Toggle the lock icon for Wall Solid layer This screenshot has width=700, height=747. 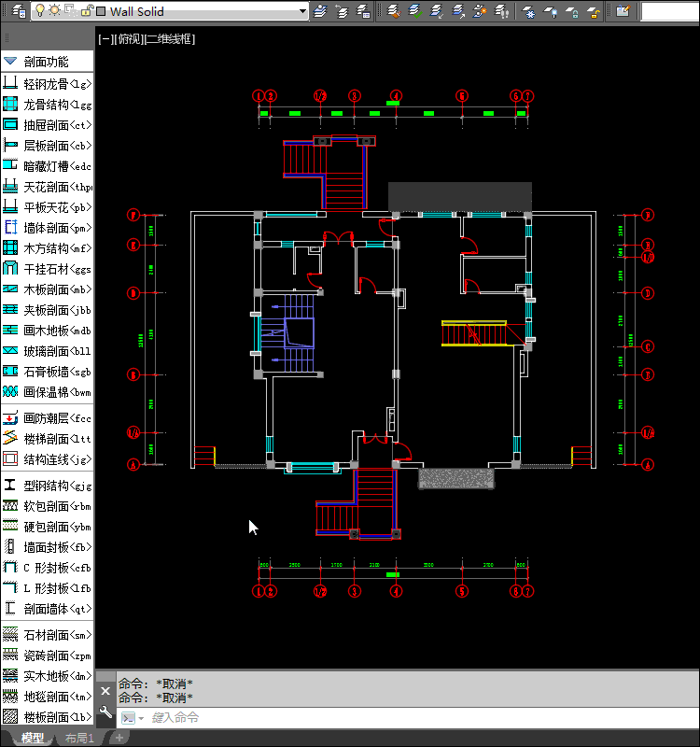[85, 11]
